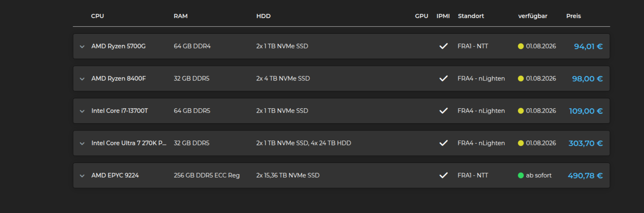
Task: Select the 94,01 € price
Action: [588, 46]
